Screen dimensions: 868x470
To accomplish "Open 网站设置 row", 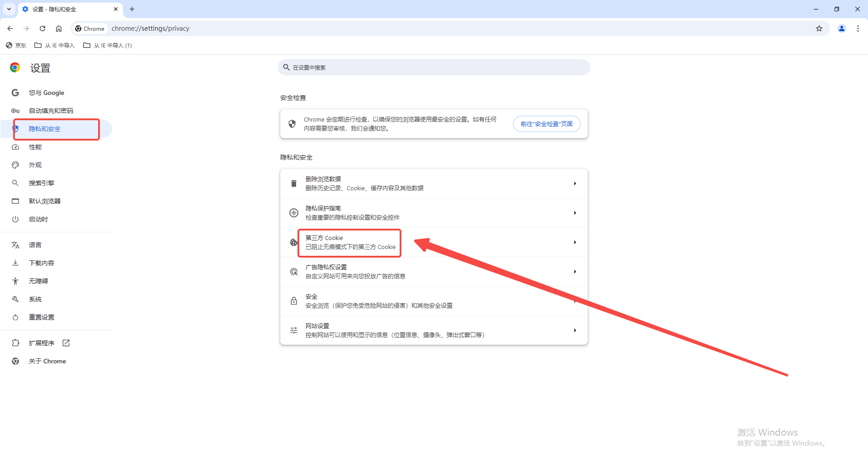I will point(434,330).
